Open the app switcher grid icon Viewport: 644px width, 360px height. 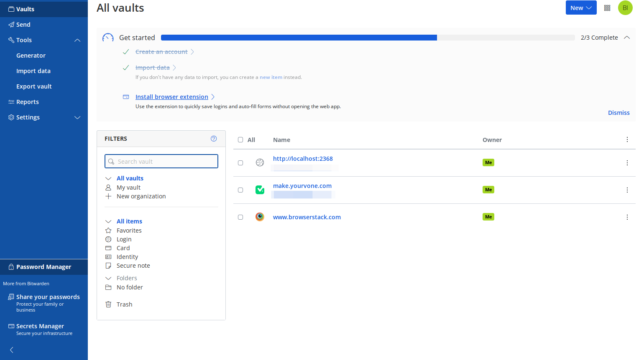click(x=607, y=8)
